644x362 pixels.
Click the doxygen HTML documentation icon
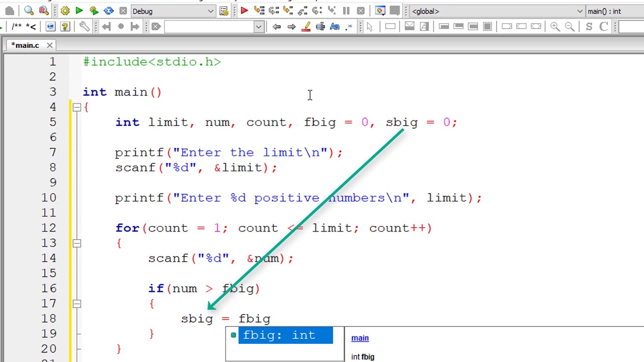50,27
